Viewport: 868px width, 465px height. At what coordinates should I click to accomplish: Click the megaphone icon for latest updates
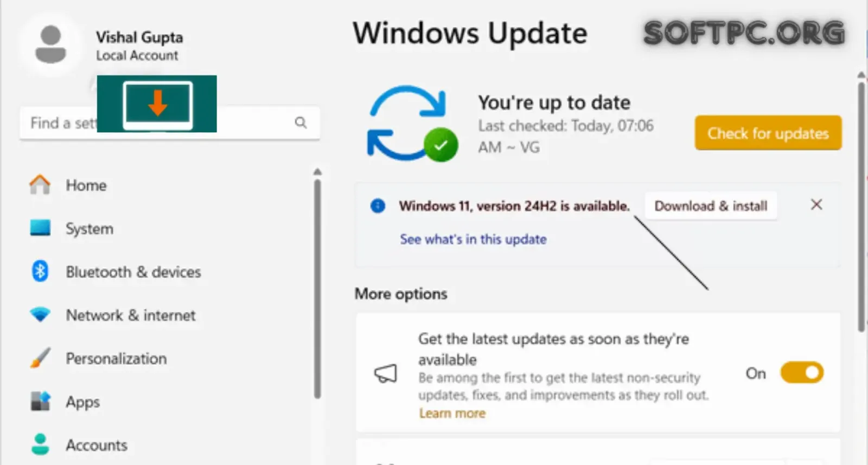pyautogui.click(x=386, y=373)
